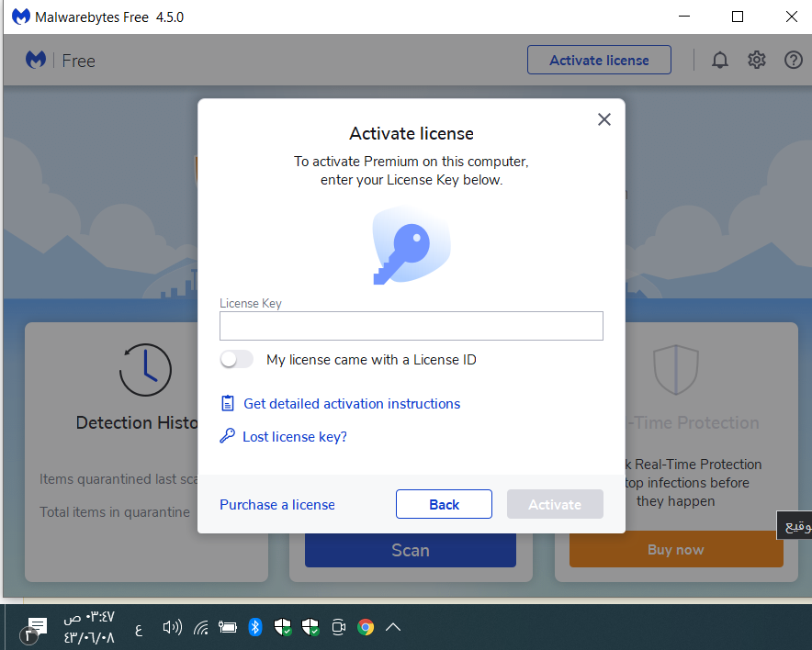The height and width of the screenshot is (650, 812).
Task: Click the 'Free' edition label in header
Action: point(79,61)
